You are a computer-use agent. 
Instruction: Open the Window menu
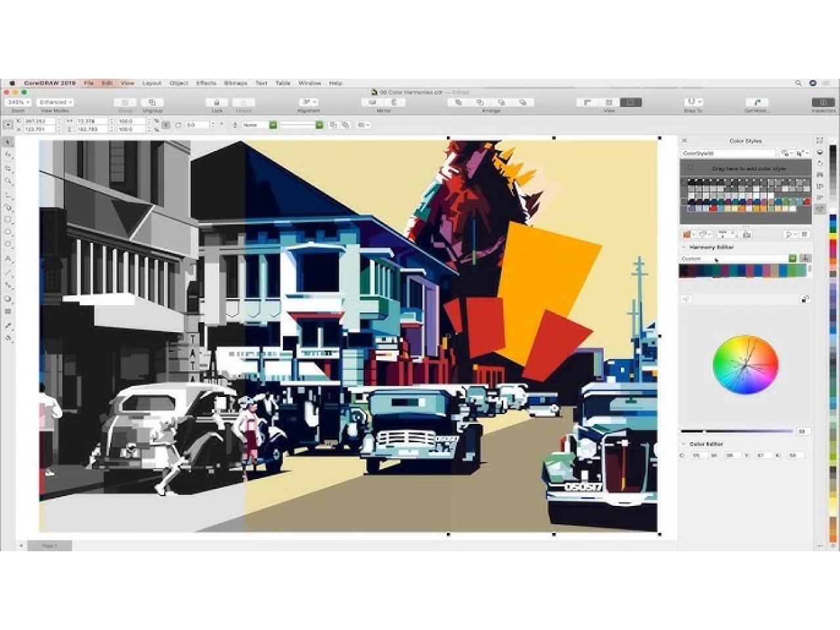310,83
